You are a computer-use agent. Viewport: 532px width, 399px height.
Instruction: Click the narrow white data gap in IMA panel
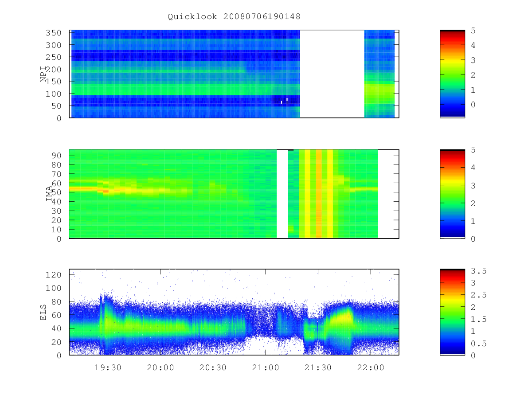coord(282,194)
